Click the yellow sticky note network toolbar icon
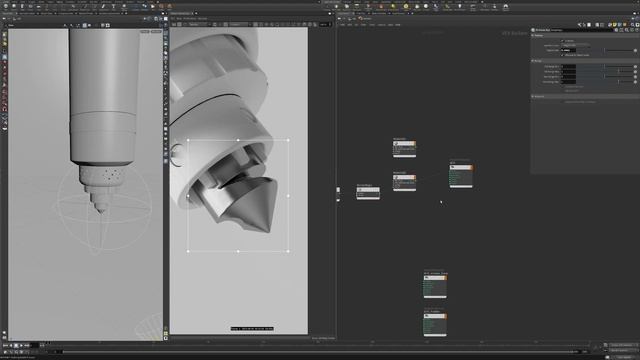This screenshot has height=360, width=640. pyautogui.click(x=615, y=25)
